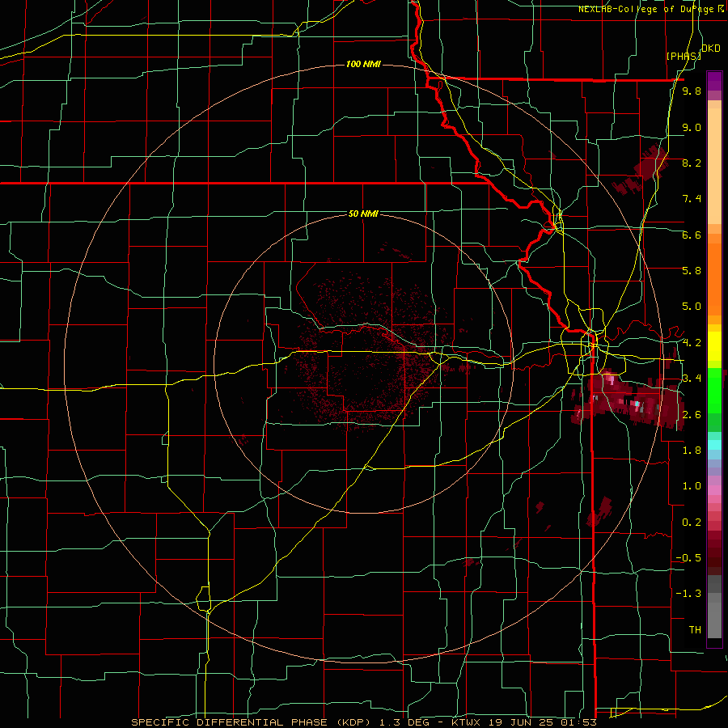Image resolution: width=728 pixels, height=728 pixels.
Task: Pick the yellow band of the color bar
Action: (714, 346)
